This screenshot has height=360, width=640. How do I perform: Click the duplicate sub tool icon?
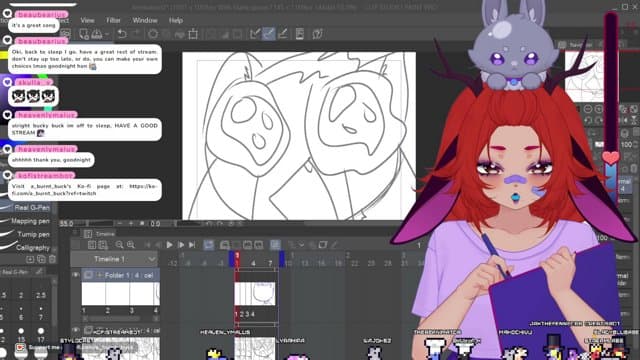pyautogui.click(x=41, y=259)
